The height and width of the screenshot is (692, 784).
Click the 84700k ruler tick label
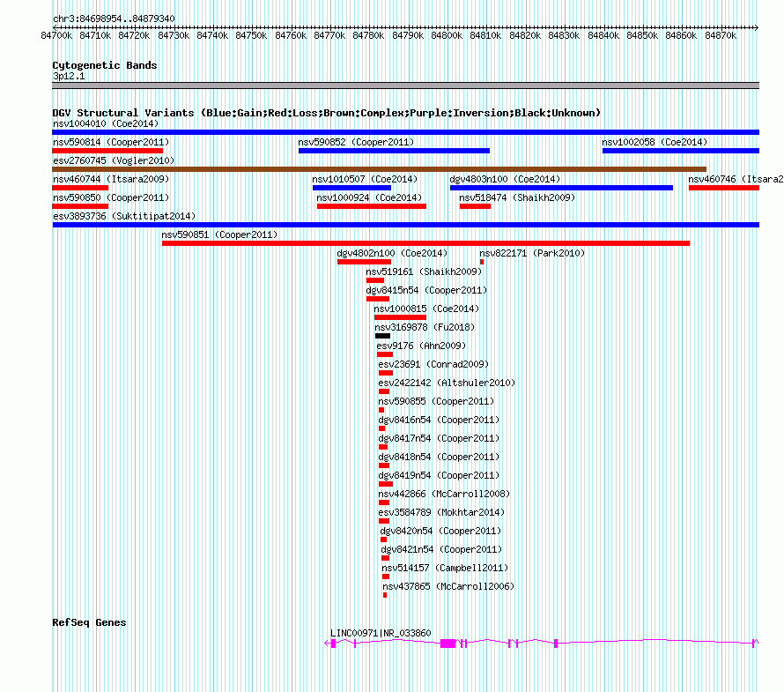pyautogui.click(x=56, y=35)
